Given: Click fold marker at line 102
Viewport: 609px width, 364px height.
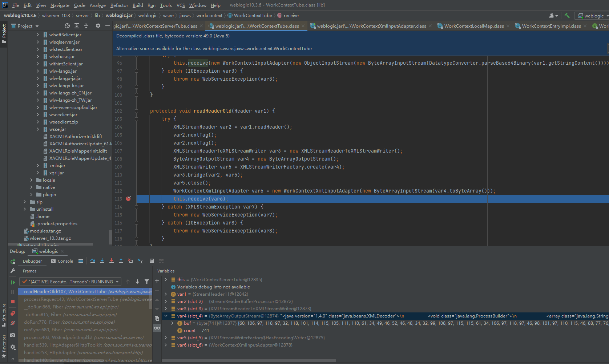Looking at the screenshot, I should point(136,111).
